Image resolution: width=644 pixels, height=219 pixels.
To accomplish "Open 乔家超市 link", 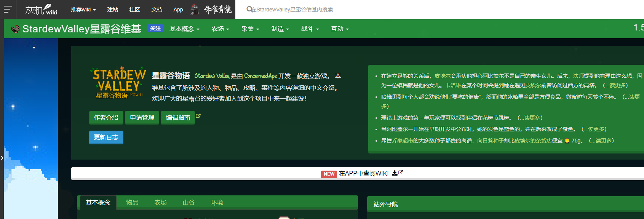I will coord(403,141).
